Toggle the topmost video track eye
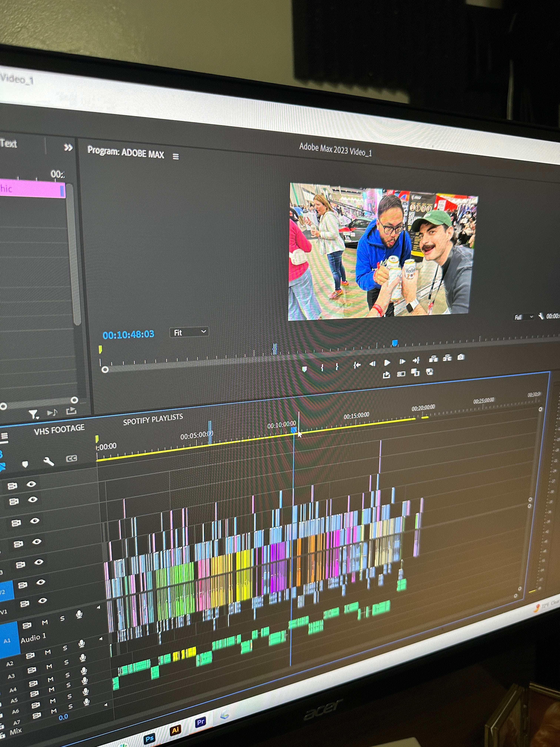560x747 pixels. [x=31, y=484]
